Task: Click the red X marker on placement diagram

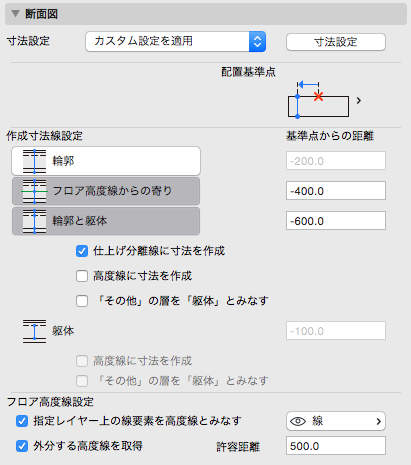Action: [319, 97]
